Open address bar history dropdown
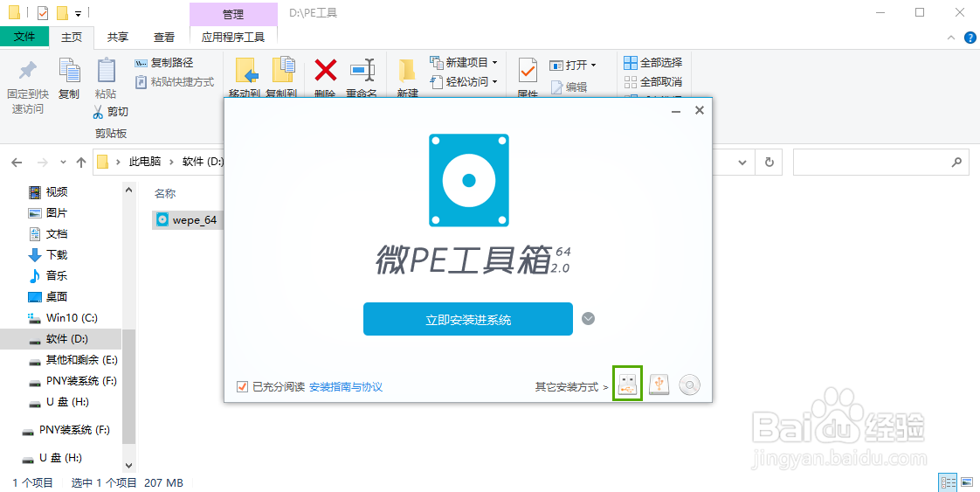Screen dimensions: 980x492 point(742,163)
